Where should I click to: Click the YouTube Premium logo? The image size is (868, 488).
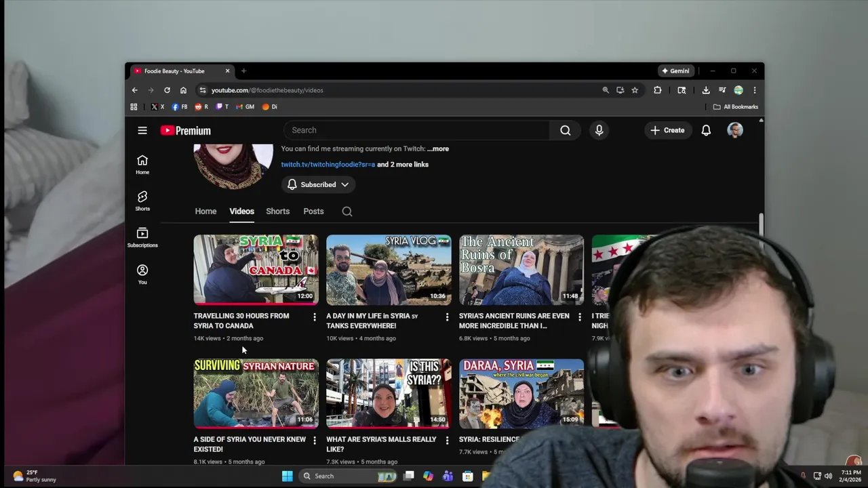(186, 131)
